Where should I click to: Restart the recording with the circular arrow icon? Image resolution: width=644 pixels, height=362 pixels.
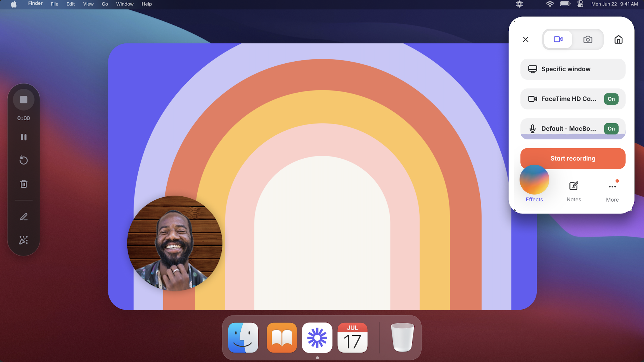click(x=24, y=160)
